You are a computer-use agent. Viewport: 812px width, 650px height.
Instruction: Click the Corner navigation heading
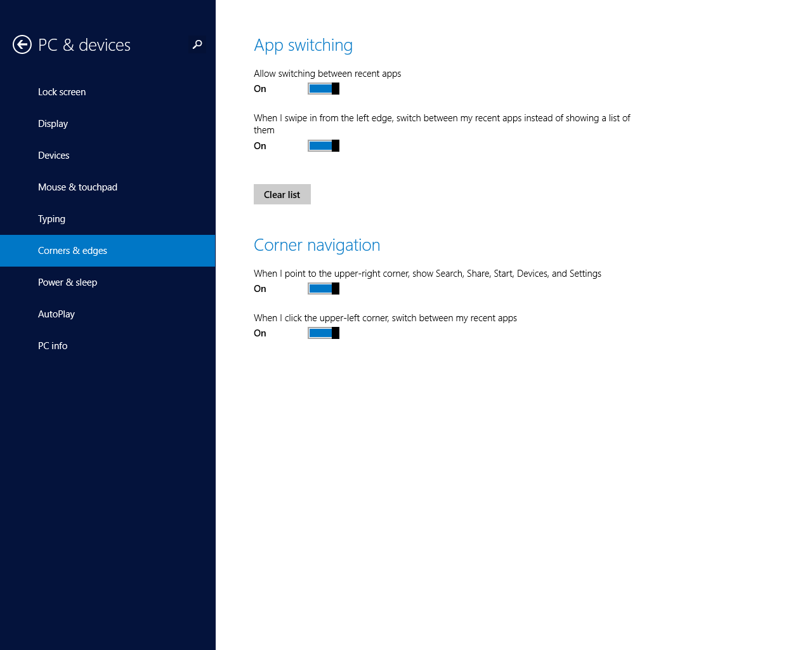[317, 244]
